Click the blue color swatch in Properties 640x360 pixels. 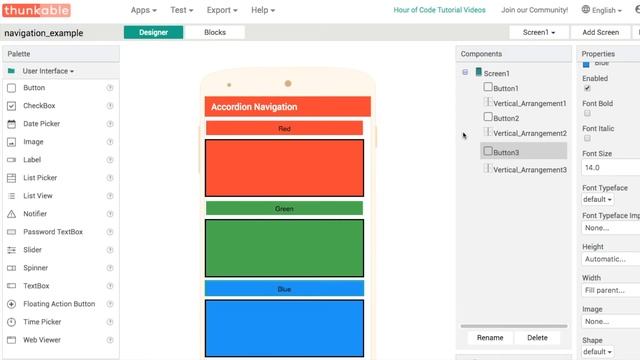586,64
